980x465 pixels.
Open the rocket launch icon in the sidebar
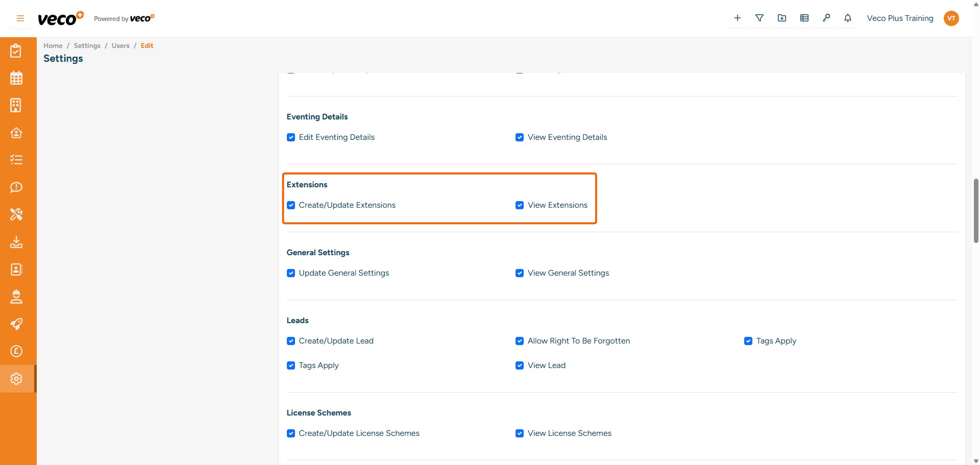coord(17,324)
